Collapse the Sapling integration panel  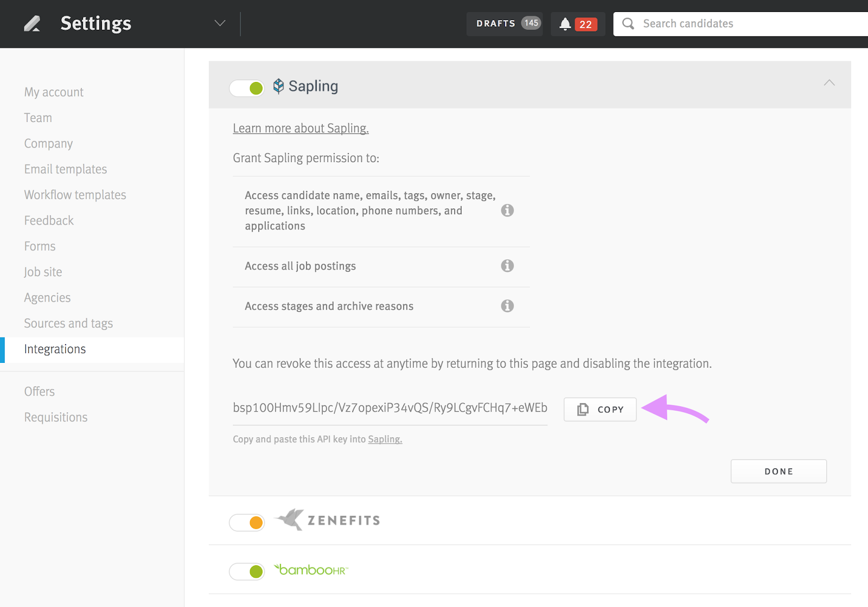pyautogui.click(x=829, y=83)
